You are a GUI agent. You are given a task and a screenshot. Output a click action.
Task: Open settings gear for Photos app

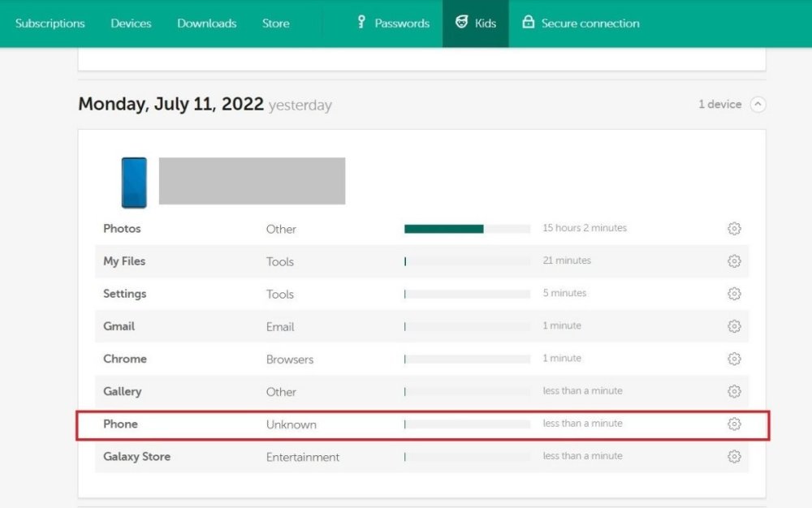point(734,229)
